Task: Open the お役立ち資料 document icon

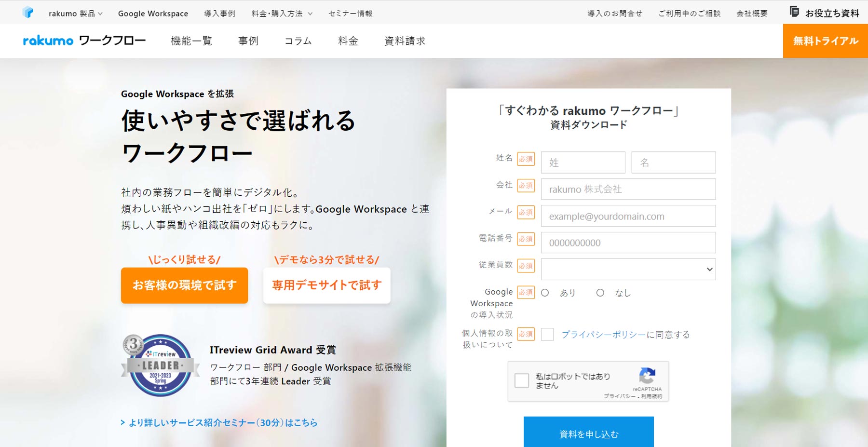Action: pyautogui.click(x=794, y=12)
